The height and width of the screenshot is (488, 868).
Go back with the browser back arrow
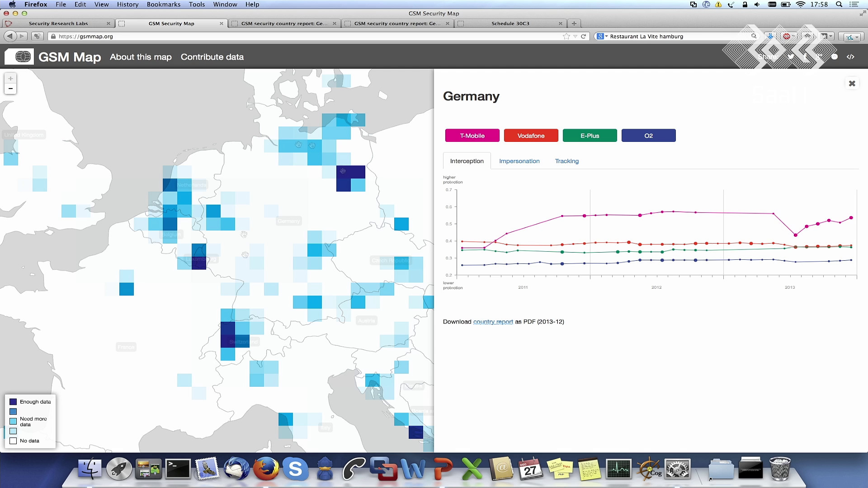10,36
